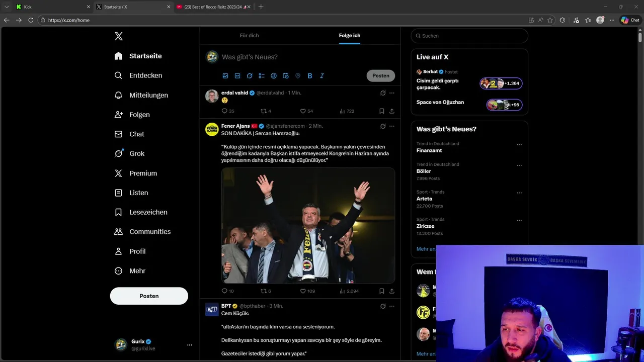Open options for the Böller trend
644x362 pixels.
tap(519, 165)
